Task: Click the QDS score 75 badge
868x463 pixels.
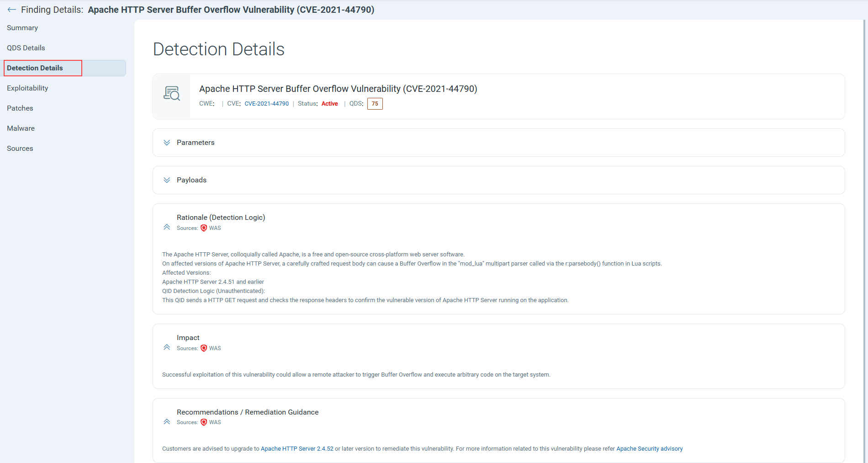Action: coord(375,104)
